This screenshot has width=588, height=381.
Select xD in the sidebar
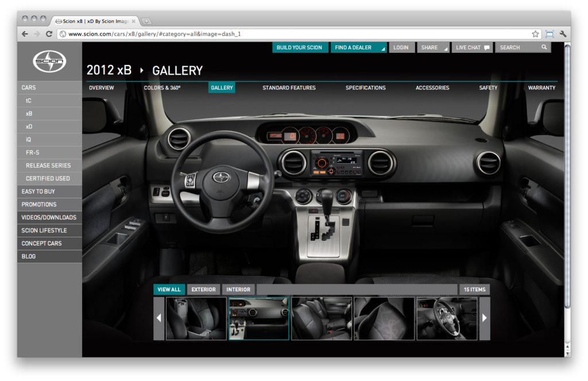(x=49, y=126)
